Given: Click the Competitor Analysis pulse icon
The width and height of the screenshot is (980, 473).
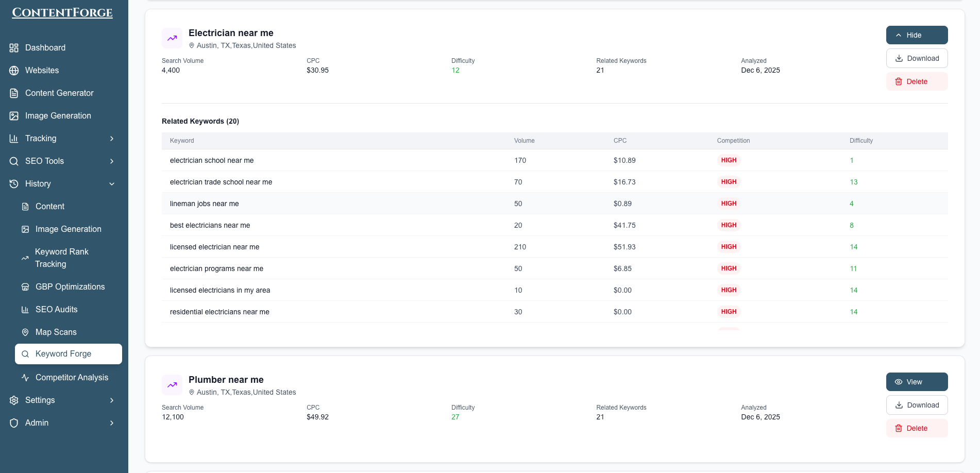Looking at the screenshot, I should 25,378.
